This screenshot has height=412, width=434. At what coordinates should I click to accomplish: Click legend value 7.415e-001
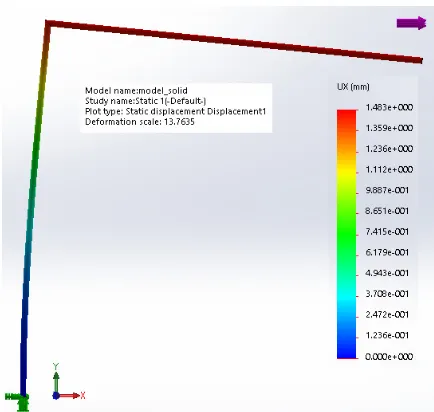pos(387,232)
